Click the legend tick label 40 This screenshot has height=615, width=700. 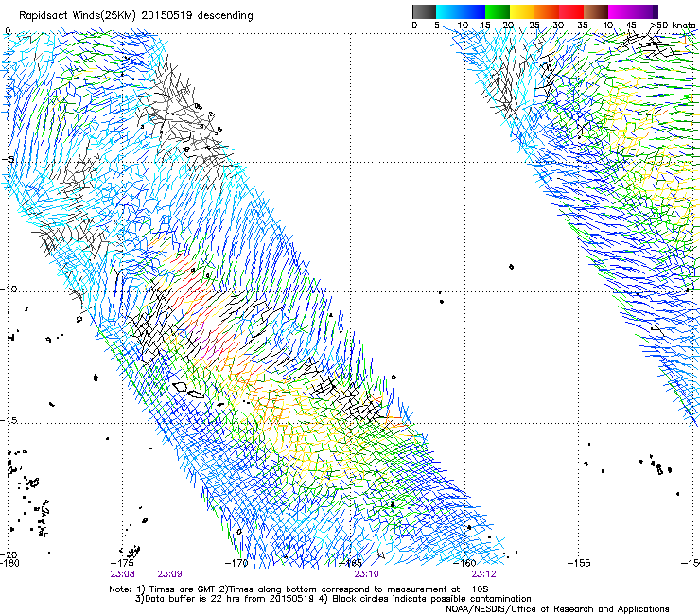pos(607,26)
